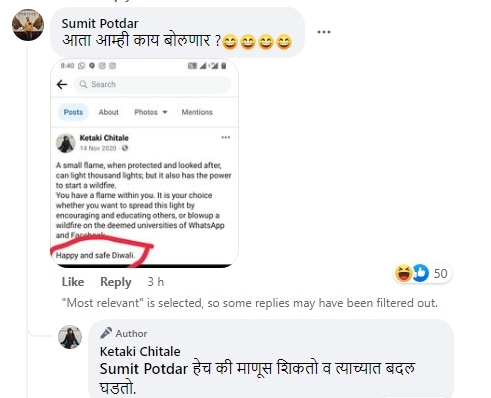
Task: Tap the back arrow in embedded screenshot
Action: click(62, 84)
